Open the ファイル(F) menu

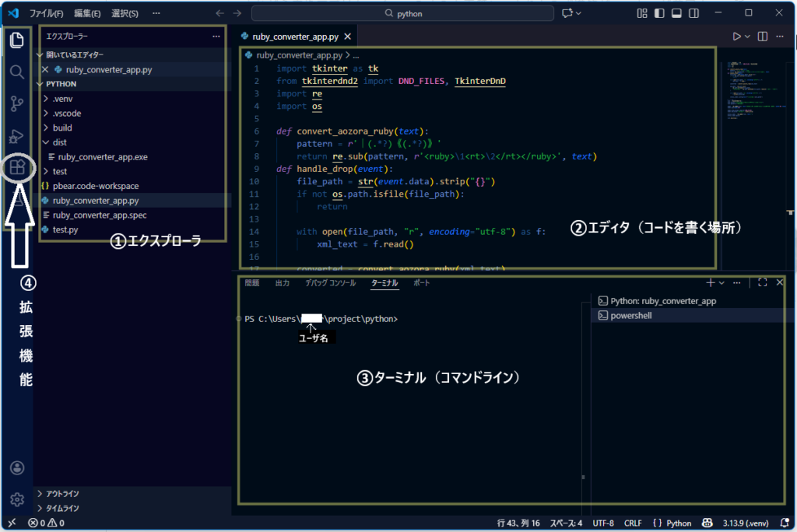[x=47, y=13]
